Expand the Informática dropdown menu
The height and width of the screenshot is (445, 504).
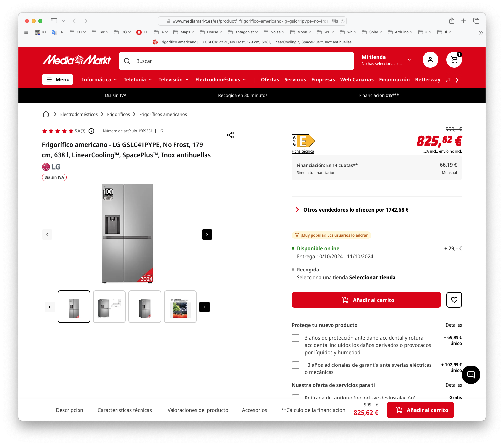[x=100, y=79]
